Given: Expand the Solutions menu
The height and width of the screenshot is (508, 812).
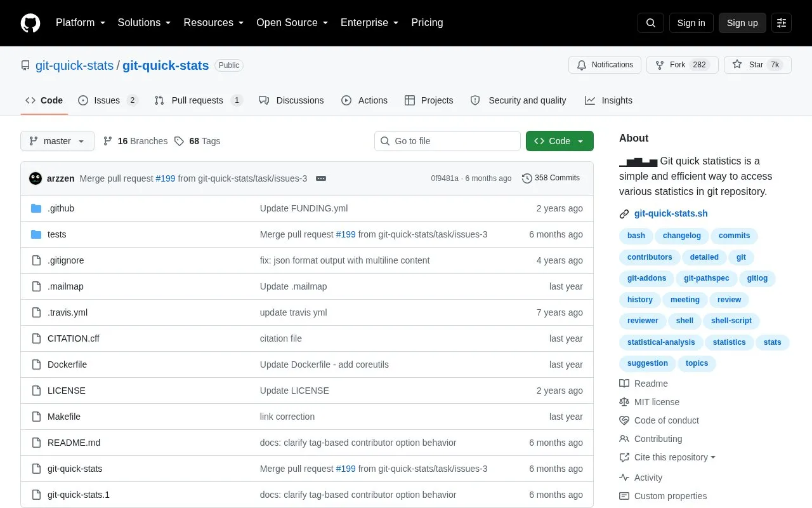Looking at the screenshot, I should tap(145, 23).
